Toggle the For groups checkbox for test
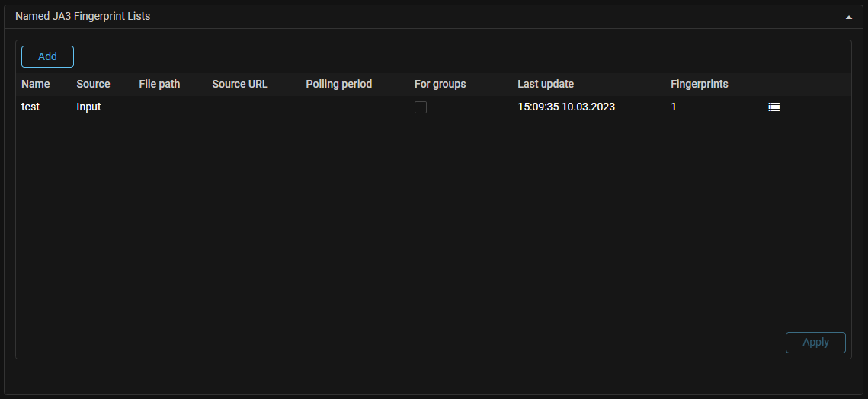The height and width of the screenshot is (399, 868). pos(421,107)
